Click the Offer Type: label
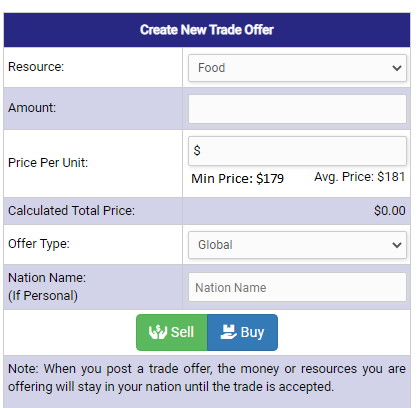Viewport: 418px width, 408px height. click(x=39, y=244)
